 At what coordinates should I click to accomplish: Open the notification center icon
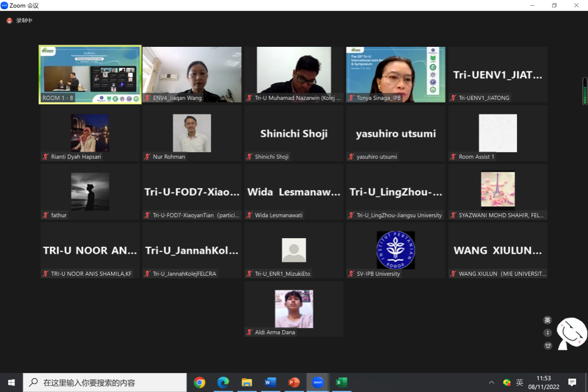[572, 382]
